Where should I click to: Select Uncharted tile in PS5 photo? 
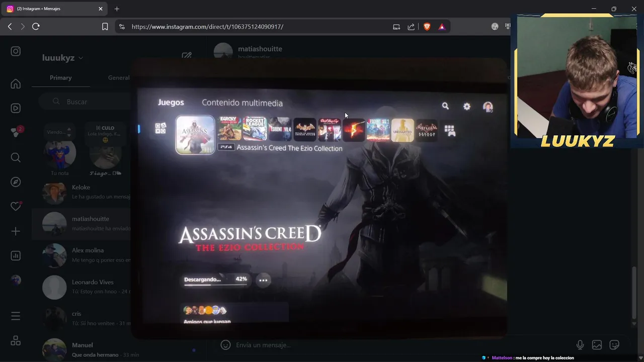coord(403,130)
